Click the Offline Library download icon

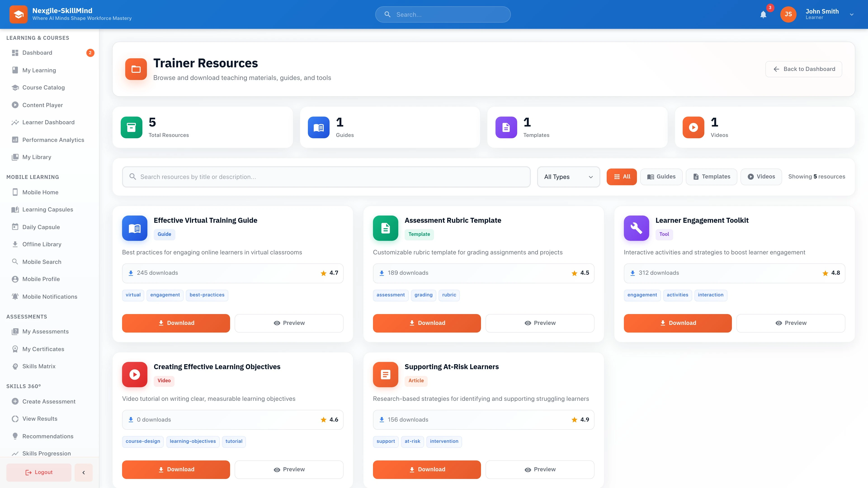click(15, 244)
